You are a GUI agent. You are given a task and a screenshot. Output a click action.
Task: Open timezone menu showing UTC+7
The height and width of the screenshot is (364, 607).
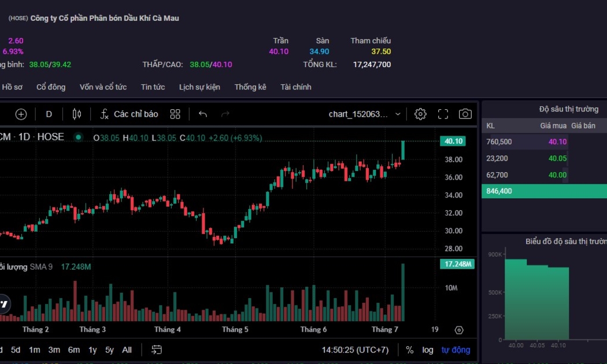[355, 350]
